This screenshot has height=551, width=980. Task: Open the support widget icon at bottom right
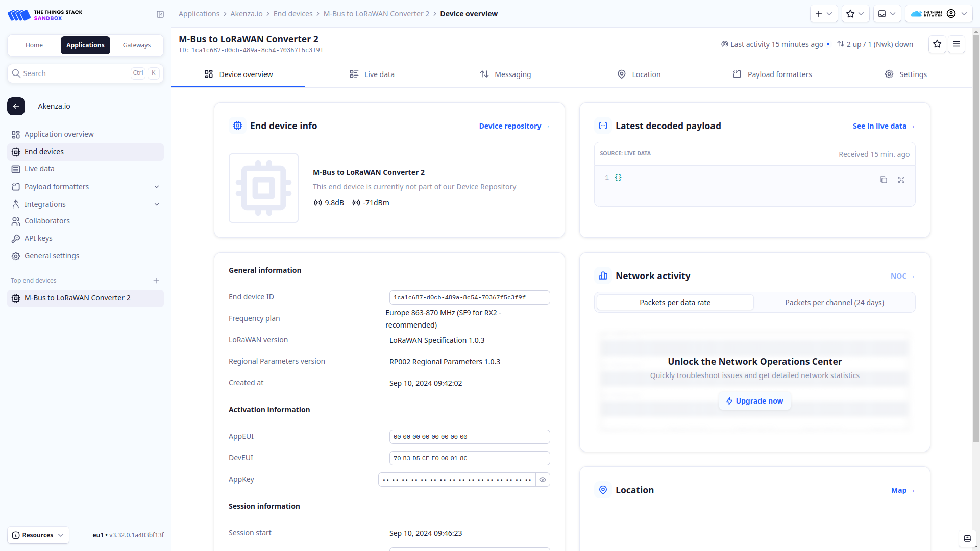point(967,538)
